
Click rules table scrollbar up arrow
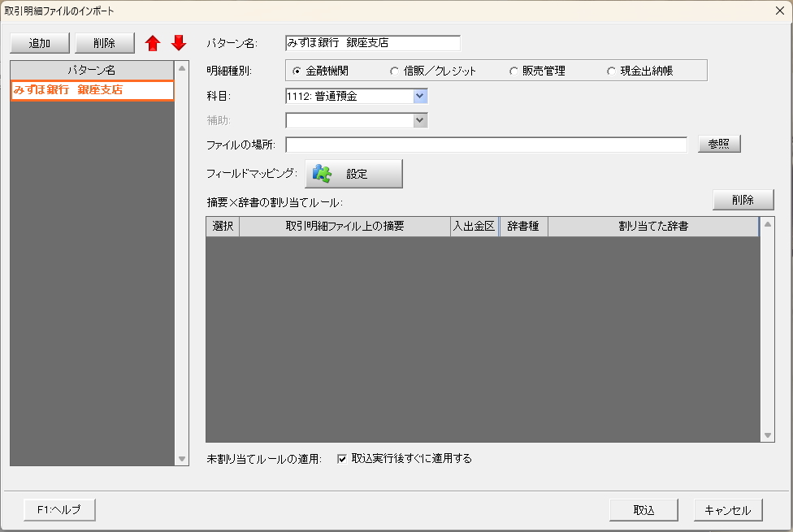point(768,224)
